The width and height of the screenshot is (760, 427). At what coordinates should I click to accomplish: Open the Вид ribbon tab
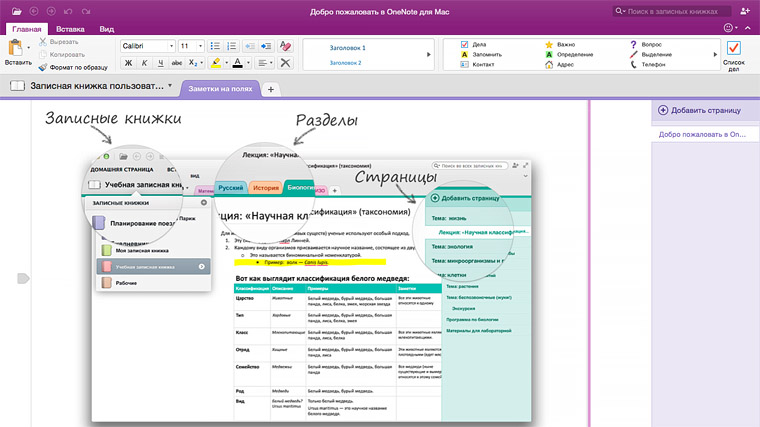[107, 30]
